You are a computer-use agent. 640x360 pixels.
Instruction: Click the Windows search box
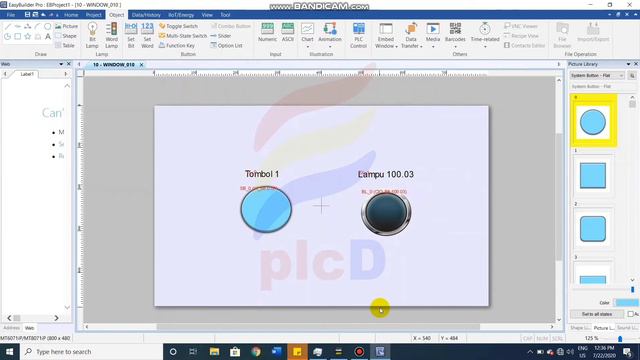91,351
